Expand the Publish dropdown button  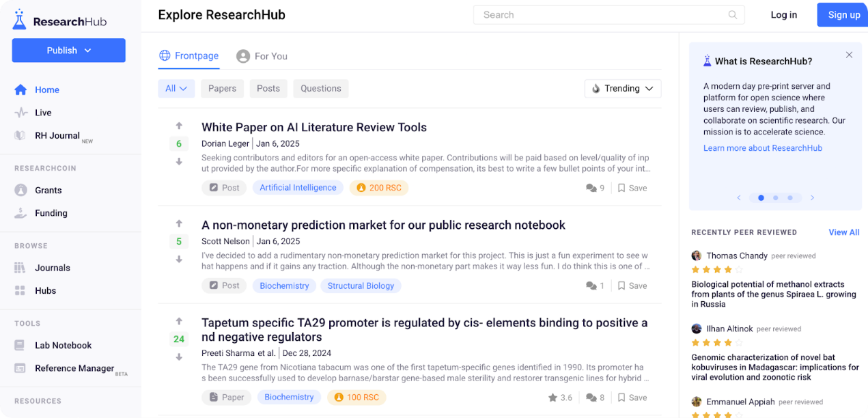pyautogui.click(x=68, y=51)
